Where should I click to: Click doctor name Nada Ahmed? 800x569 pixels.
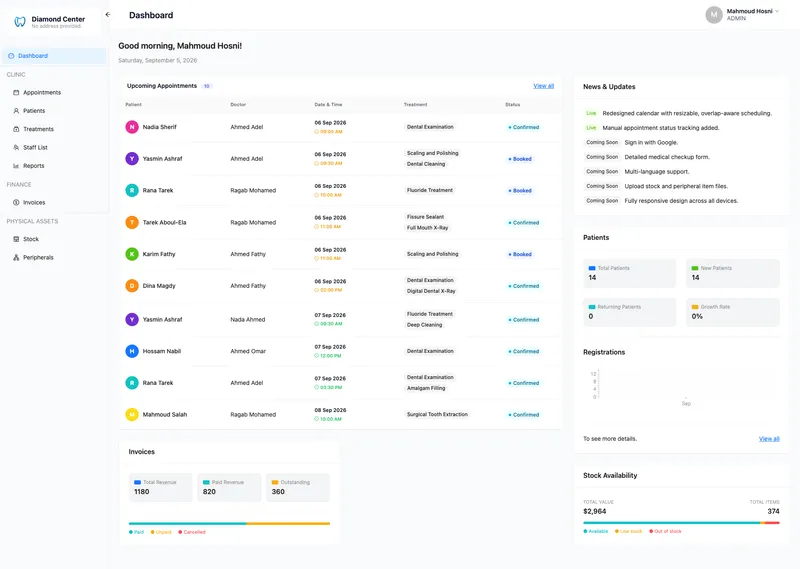247,319
